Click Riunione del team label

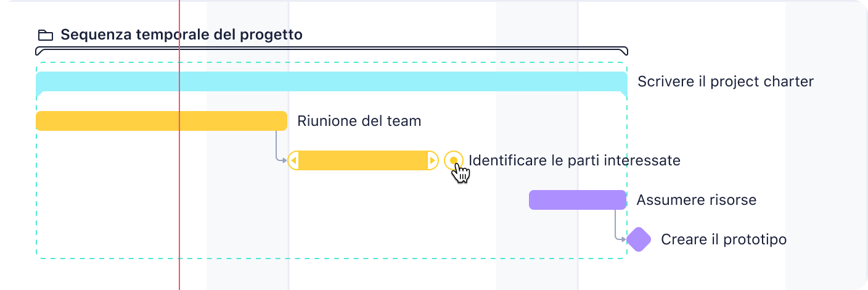pyautogui.click(x=359, y=121)
